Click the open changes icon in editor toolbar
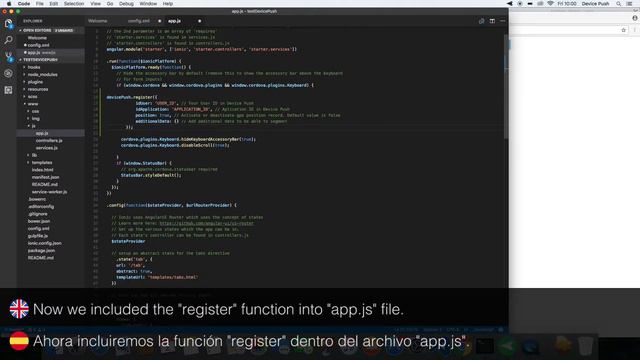The height and width of the screenshot is (360, 640). 482,21
